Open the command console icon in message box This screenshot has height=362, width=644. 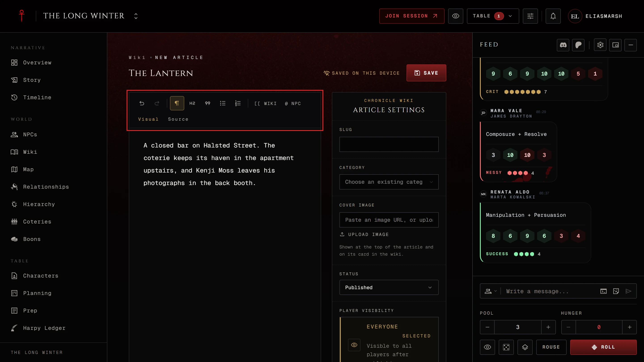[604, 291]
